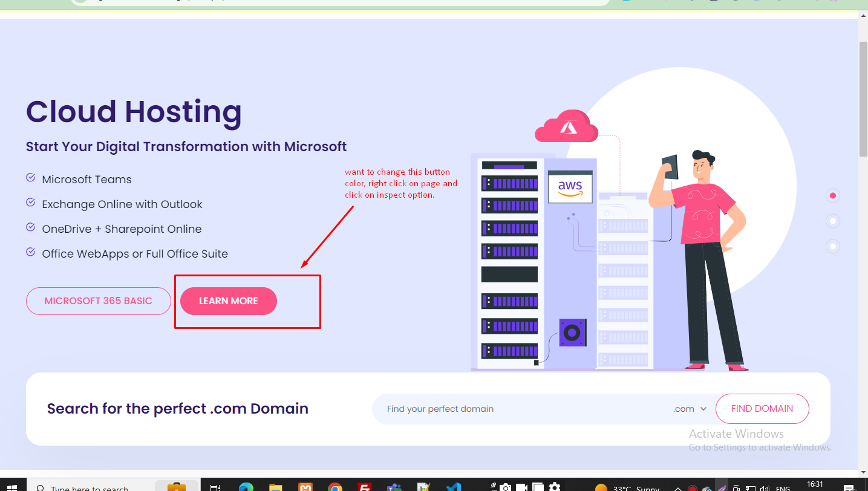Open Google Chrome from the taskbar

[x=334, y=487]
